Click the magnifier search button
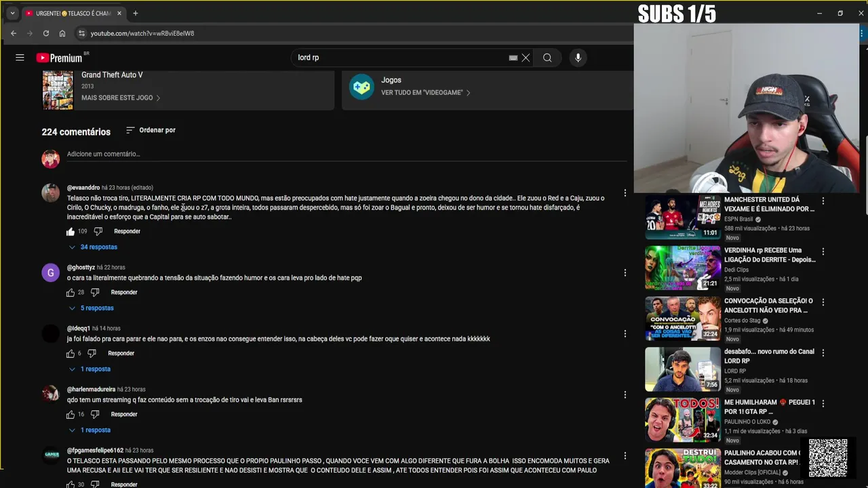Viewport: 868px width, 488px height. [x=547, y=58]
